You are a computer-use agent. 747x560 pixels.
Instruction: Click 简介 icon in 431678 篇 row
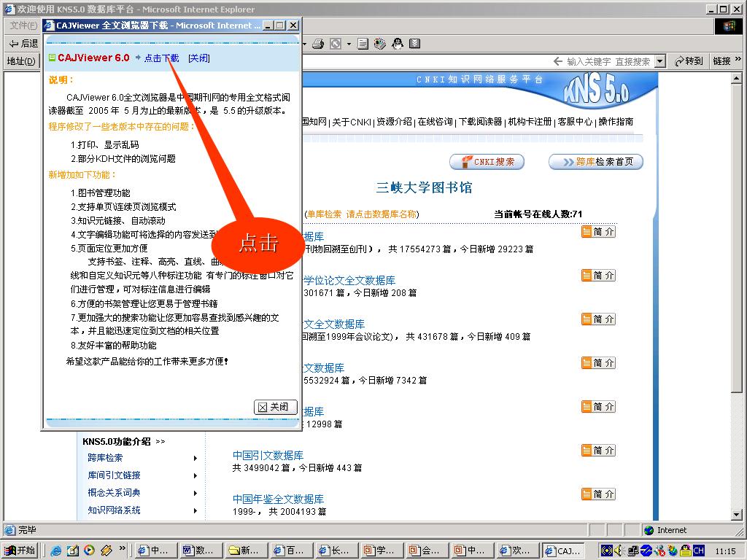point(599,319)
